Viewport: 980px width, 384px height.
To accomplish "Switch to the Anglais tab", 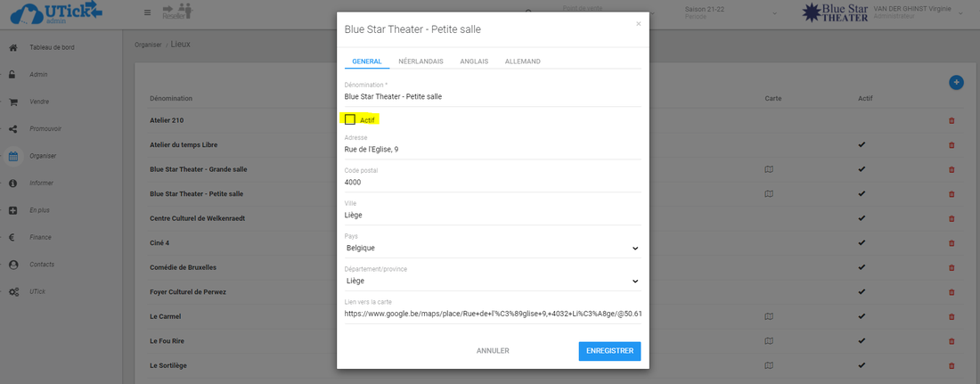I will click(x=474, y=61).
